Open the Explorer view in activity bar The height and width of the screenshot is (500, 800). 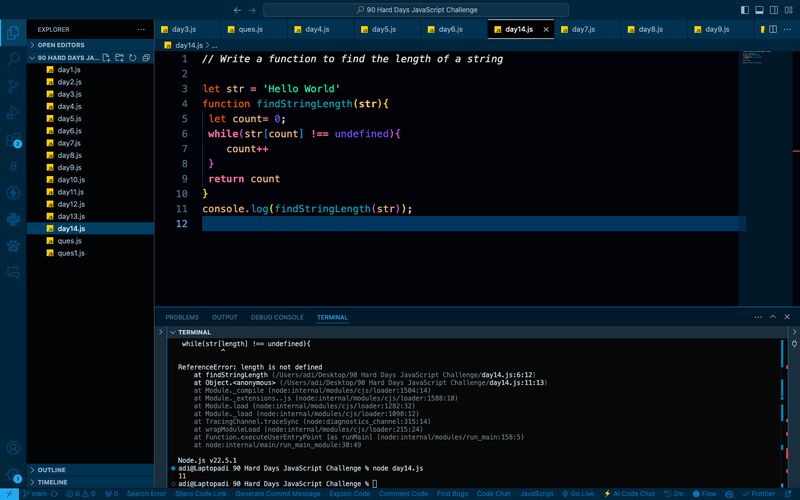click(x=13, y=33)
